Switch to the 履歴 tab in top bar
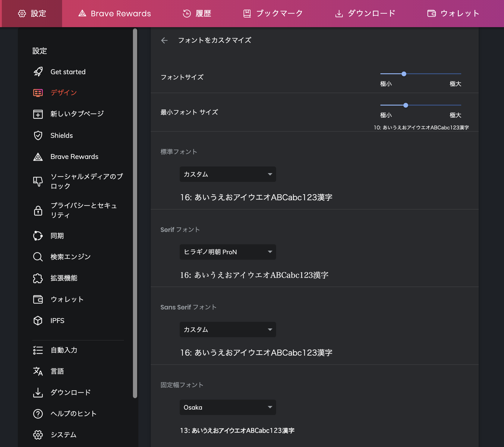The image size is (504, 447). point(197,14)
